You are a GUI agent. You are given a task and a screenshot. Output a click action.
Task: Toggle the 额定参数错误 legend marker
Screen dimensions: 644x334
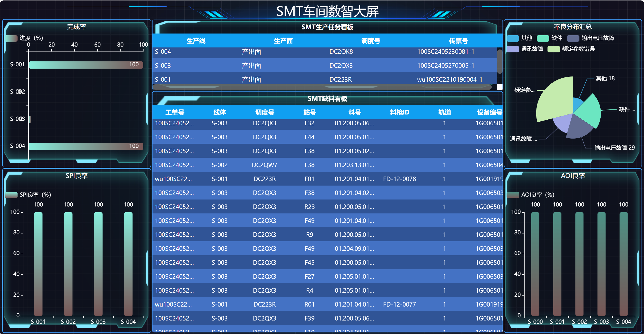tap(554, 49)
